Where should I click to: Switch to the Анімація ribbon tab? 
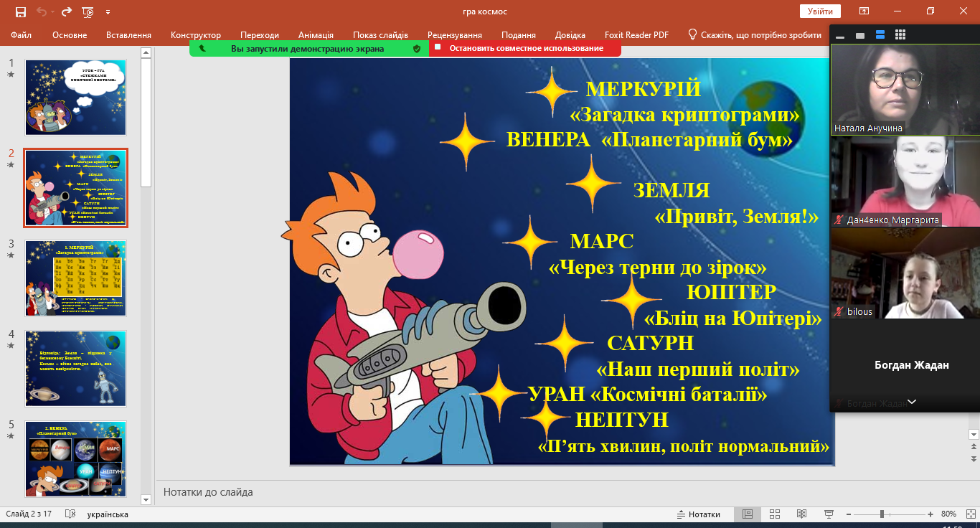(316, 34)
